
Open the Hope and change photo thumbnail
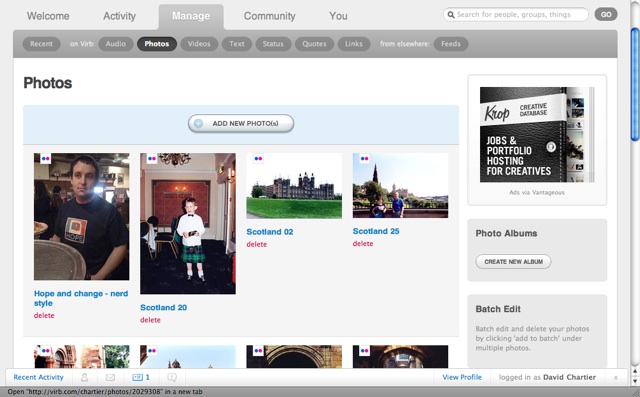click(x=82, y=217)
